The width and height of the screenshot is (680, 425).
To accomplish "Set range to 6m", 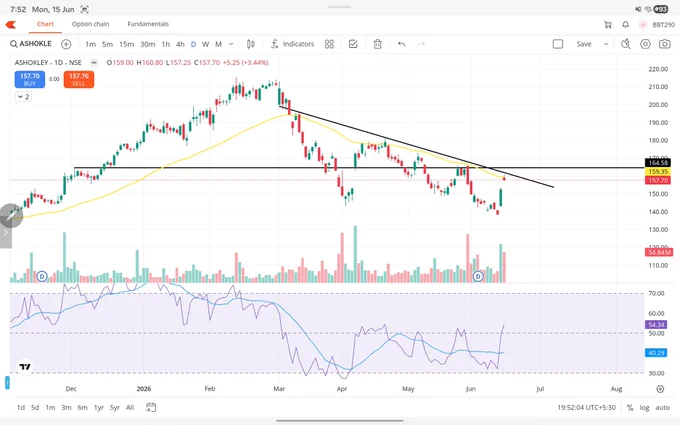I will pyautogui.click(x=82, y=408).
